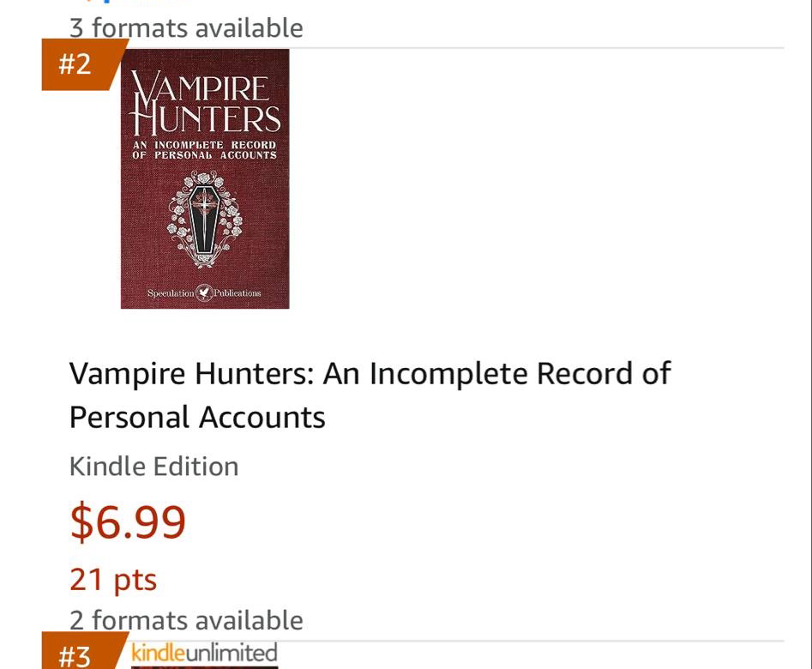Open the Vampire Hunters book cover
812x669 pixels.
tap(204, 178)
